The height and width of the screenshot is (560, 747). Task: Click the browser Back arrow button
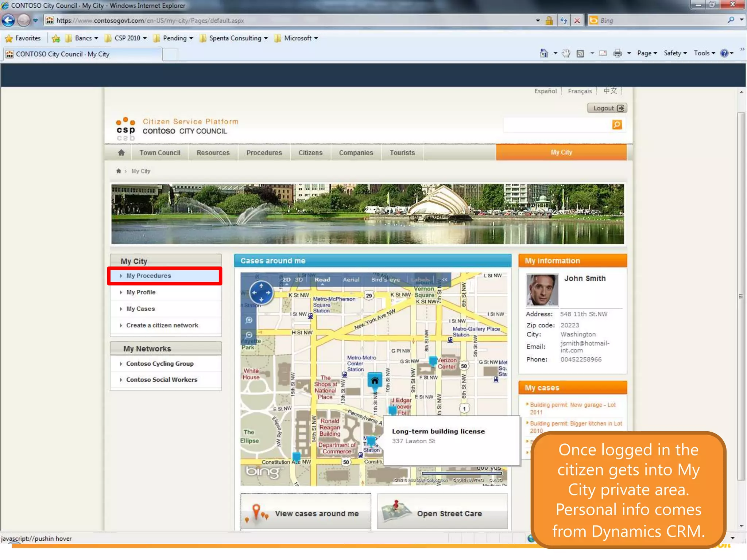[8, 20]
